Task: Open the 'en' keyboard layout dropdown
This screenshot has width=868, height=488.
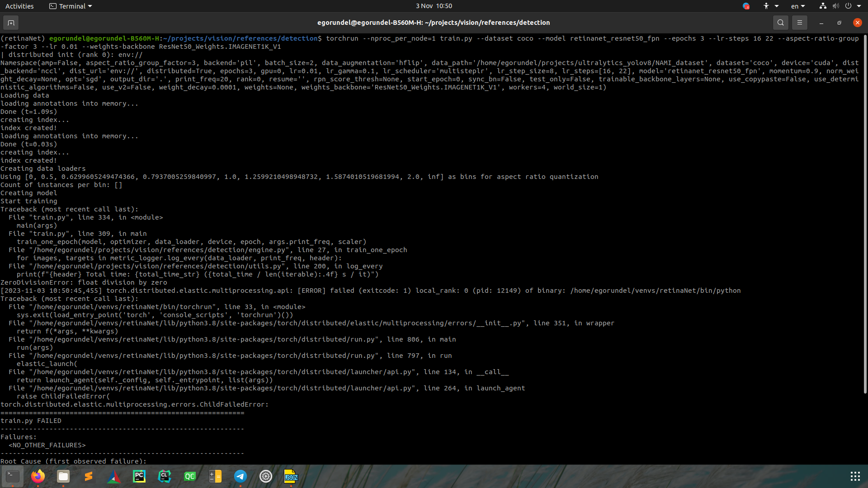Action: click(x=797, y=6)
